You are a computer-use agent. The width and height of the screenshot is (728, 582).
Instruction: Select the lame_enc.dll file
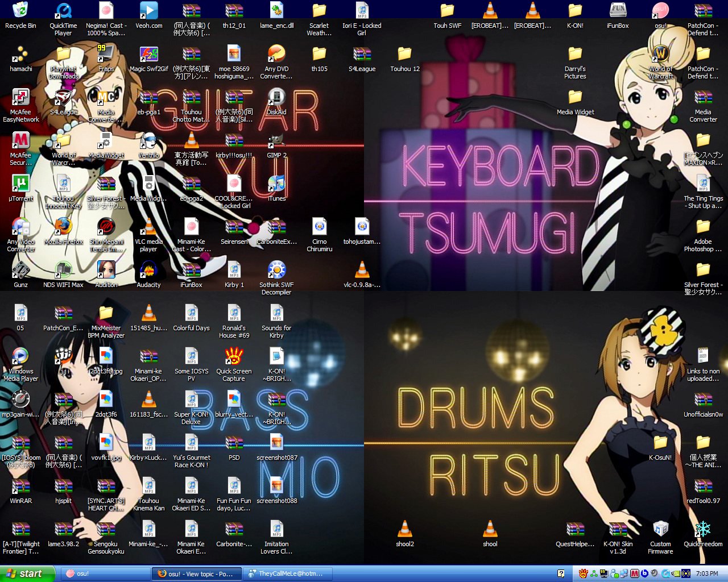(x=276, y=16)
